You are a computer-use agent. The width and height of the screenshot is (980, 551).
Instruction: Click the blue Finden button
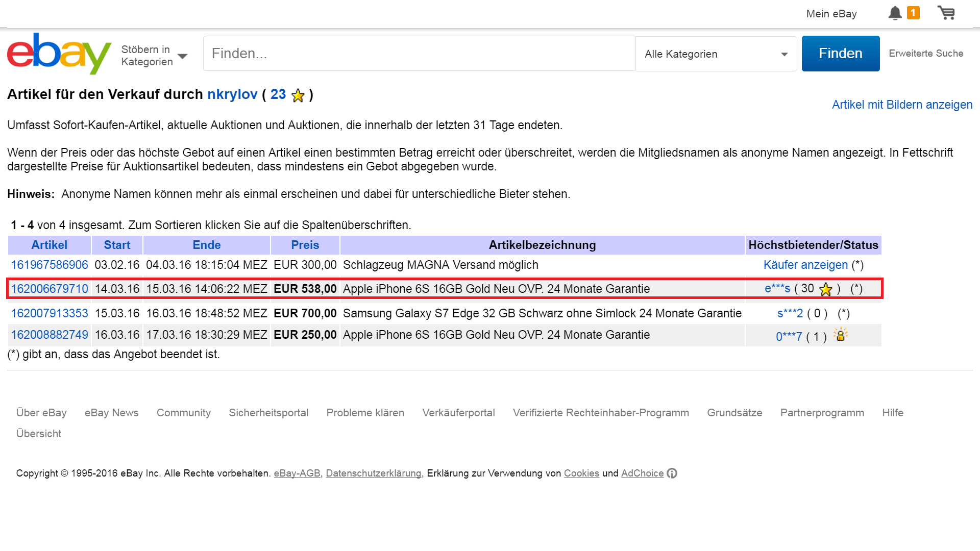click(841, 54)
